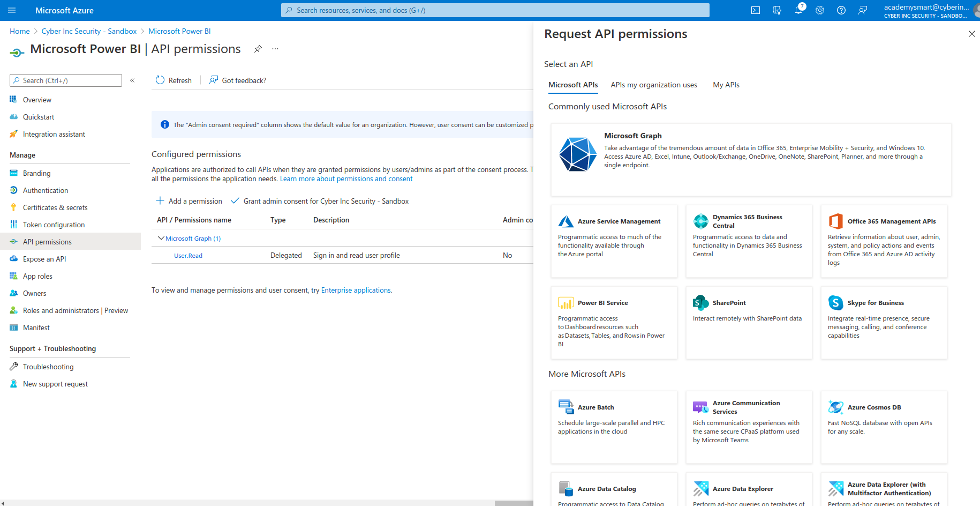Select API permissions in the left menu
The height and width of the screenshot is (506, 980).
coord(70,242)
